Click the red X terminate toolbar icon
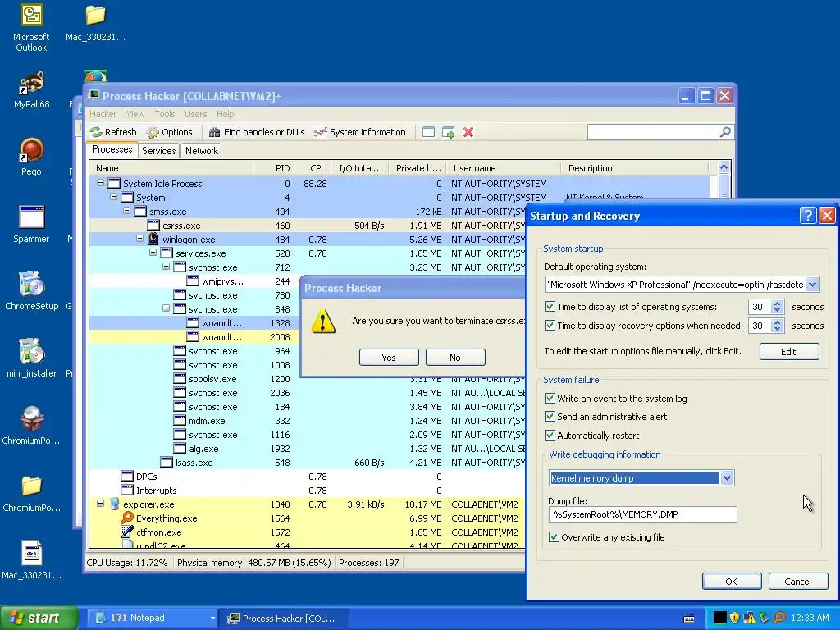840x630 pixels. (x=468, y=132)
